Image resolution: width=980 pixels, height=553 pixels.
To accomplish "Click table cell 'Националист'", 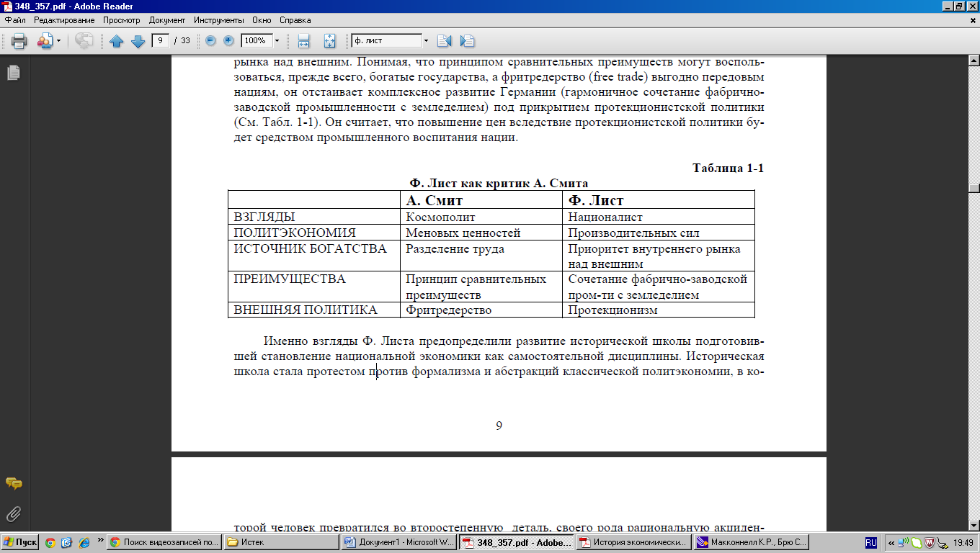I will click(x=605, y=217).
